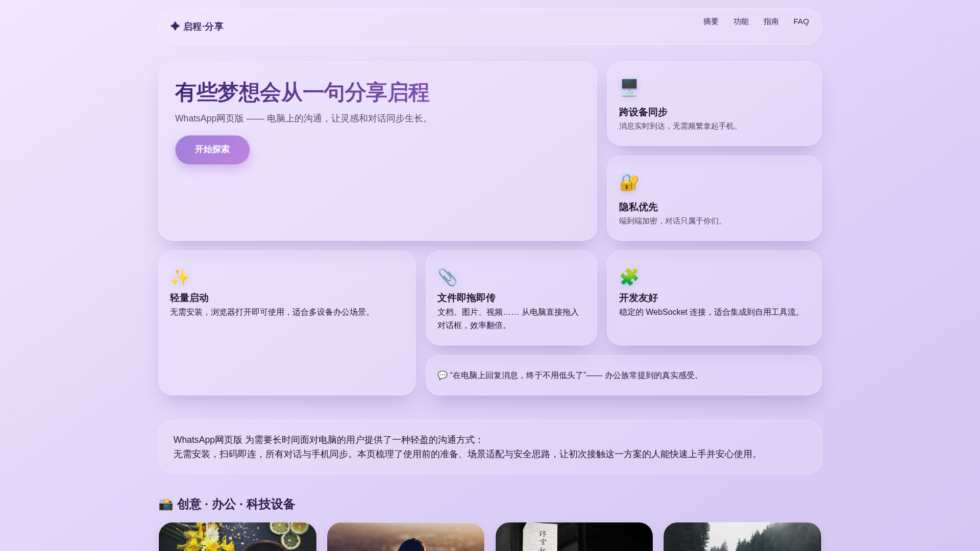
Task: Click the 文件即拖即传 card title
Action: (x=466, y=298)
